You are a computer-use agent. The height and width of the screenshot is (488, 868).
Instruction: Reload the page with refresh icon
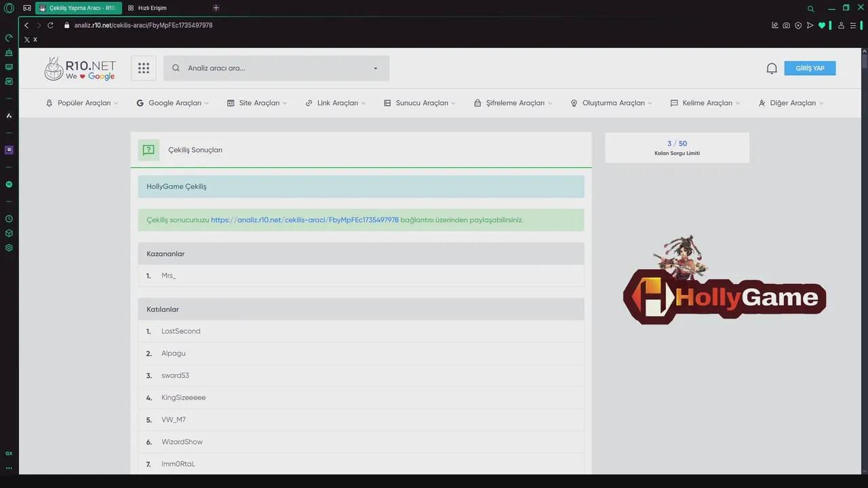[x=50, y=25]
